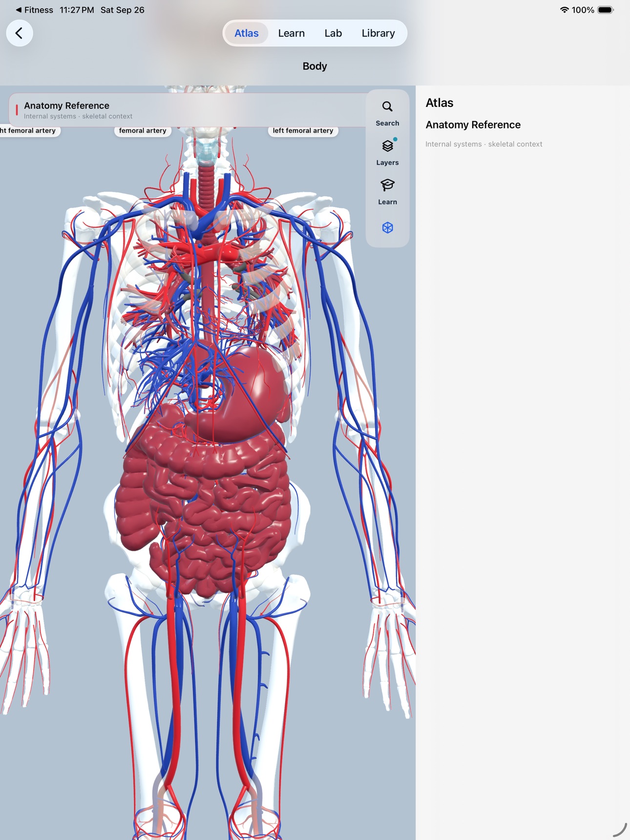Image resolution: width=630 pixels, height=840 pixels.
Task: Tap the Wi-Fi status icon
Action: click(564, 10)
